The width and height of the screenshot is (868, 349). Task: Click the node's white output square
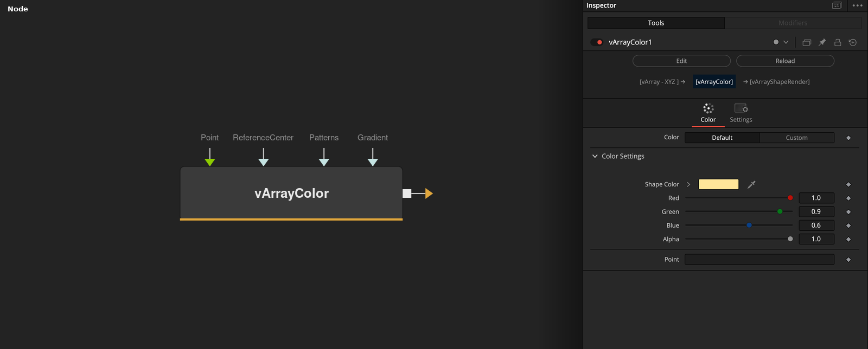click(407, 193)
